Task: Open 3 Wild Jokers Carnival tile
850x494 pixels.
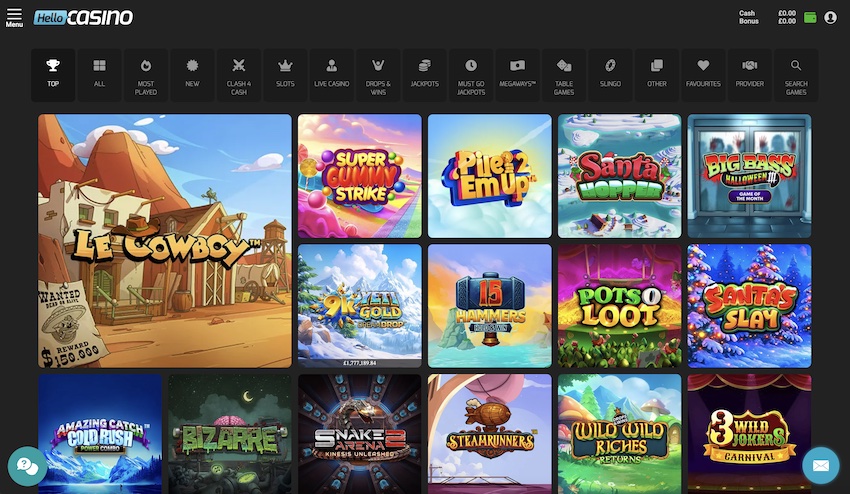Action: coord(750,434)
